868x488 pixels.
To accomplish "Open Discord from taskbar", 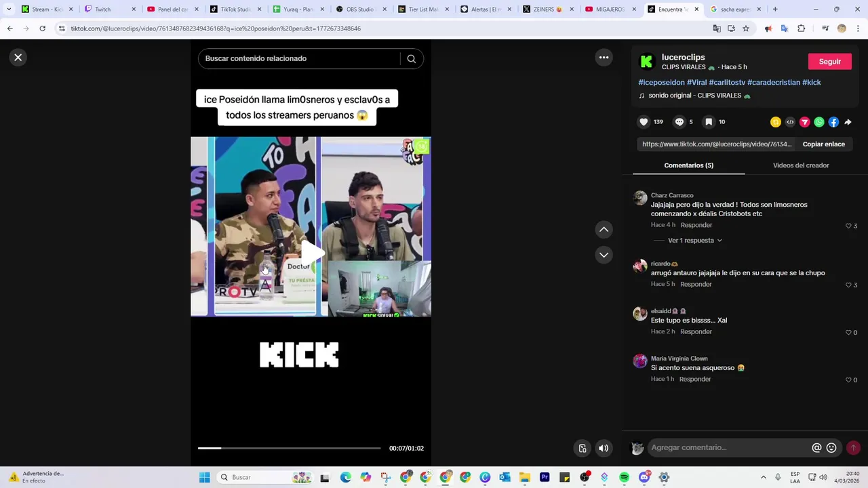I will point(644,477).
